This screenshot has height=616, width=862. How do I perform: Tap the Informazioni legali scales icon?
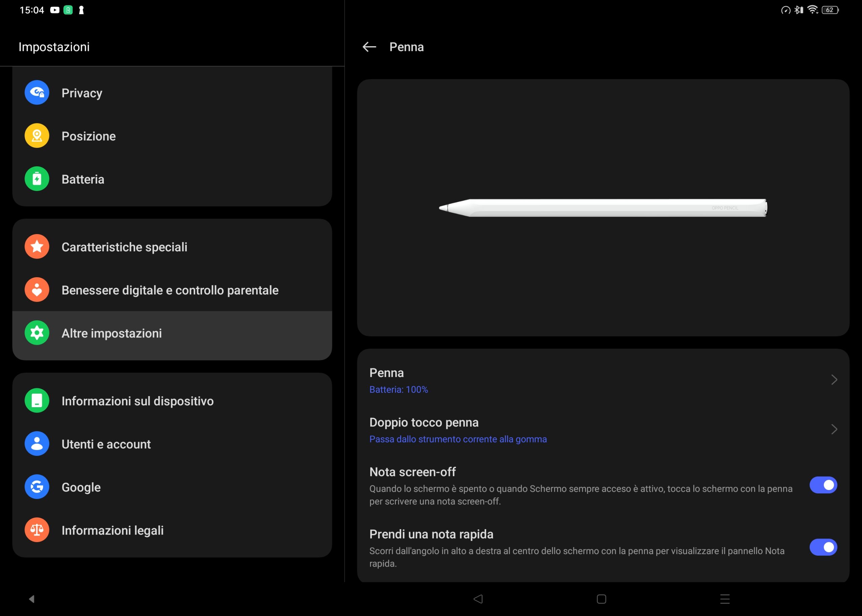tap(37, 530)
